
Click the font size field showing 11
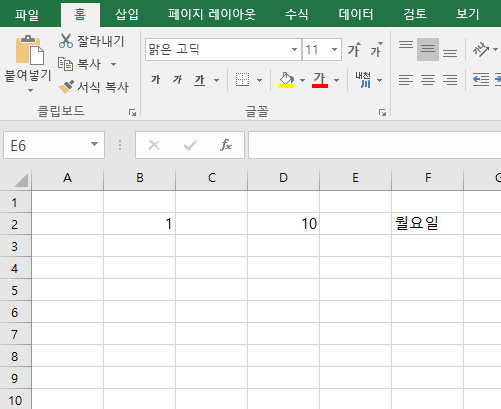(315, 50)
